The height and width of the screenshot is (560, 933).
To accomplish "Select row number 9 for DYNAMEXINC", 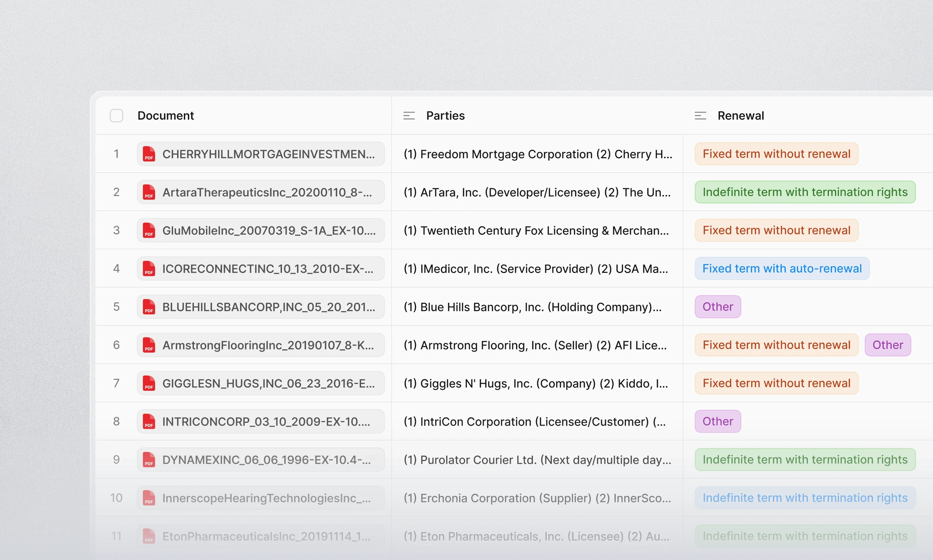I will pos(116,460).
